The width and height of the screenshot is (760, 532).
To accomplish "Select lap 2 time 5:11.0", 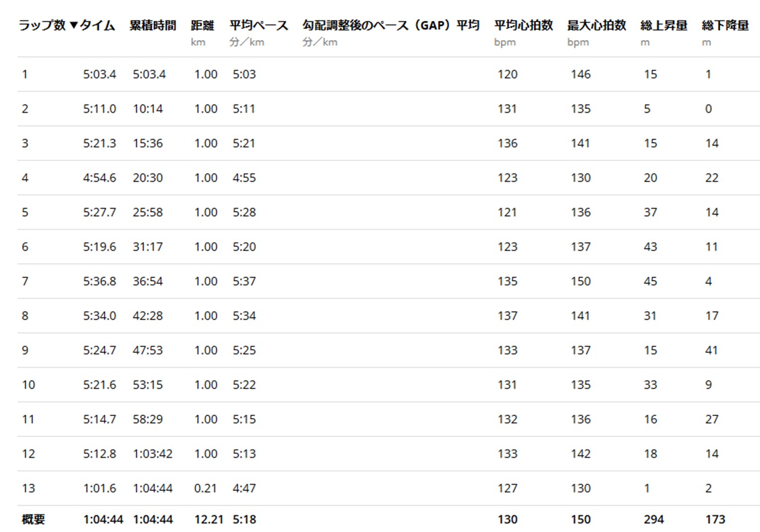I will point(99,109).
